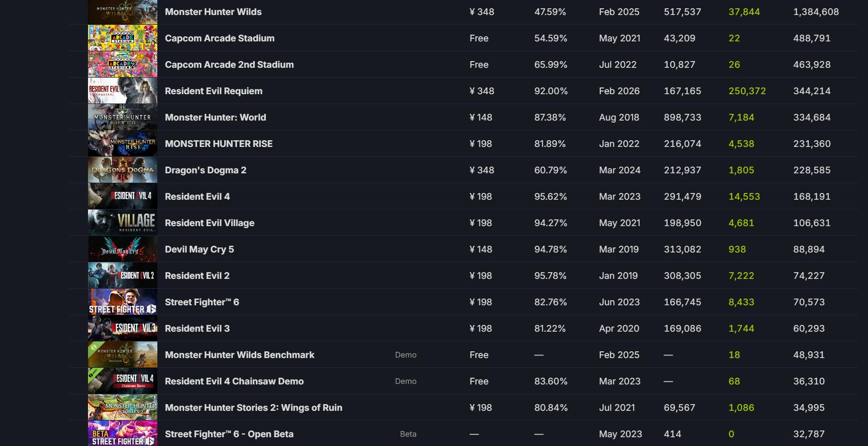
Task: Open the Resident Evil Village cover image
Action: [123, 223]
